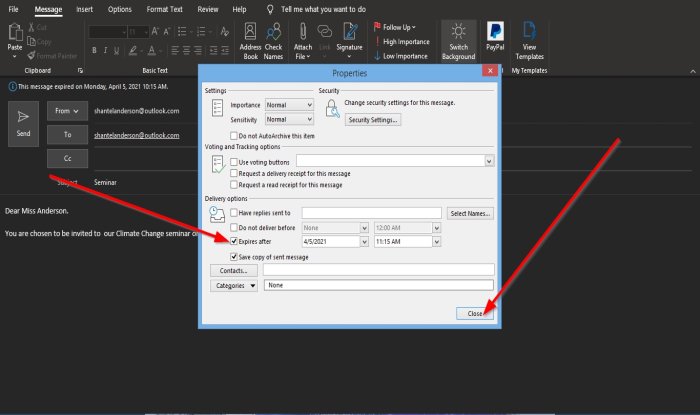Open the Address Book
This screenshot has width=700, height=415.
pos(250,41)
